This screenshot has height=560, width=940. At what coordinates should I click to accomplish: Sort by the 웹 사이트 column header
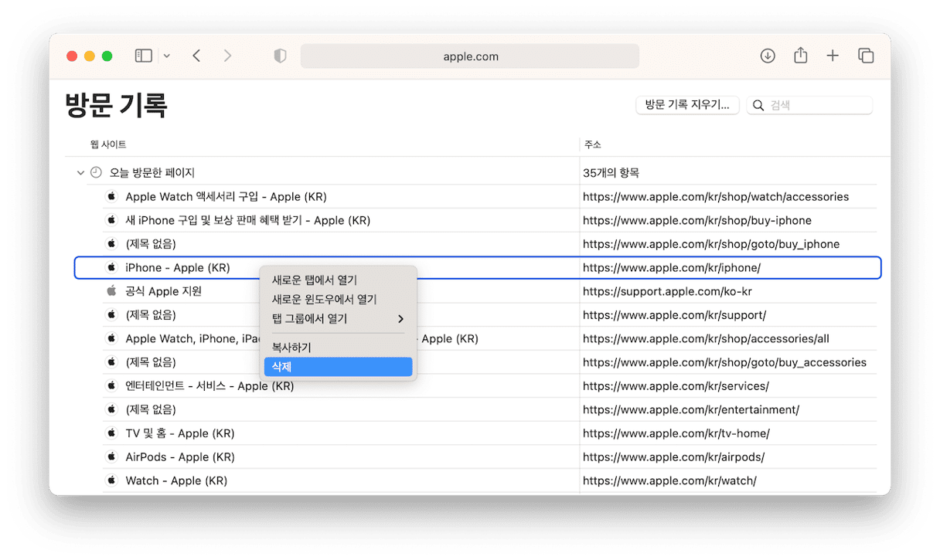[x=108, y=144]
